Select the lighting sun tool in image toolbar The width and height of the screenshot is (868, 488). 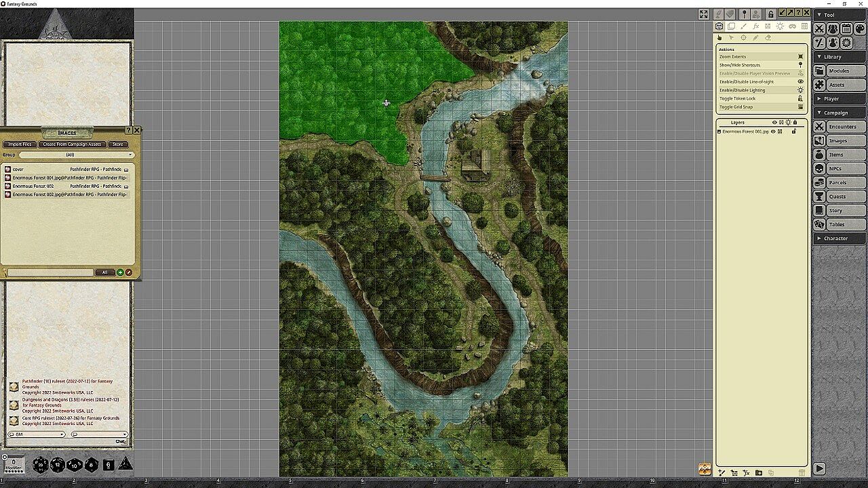coord(780,26)
